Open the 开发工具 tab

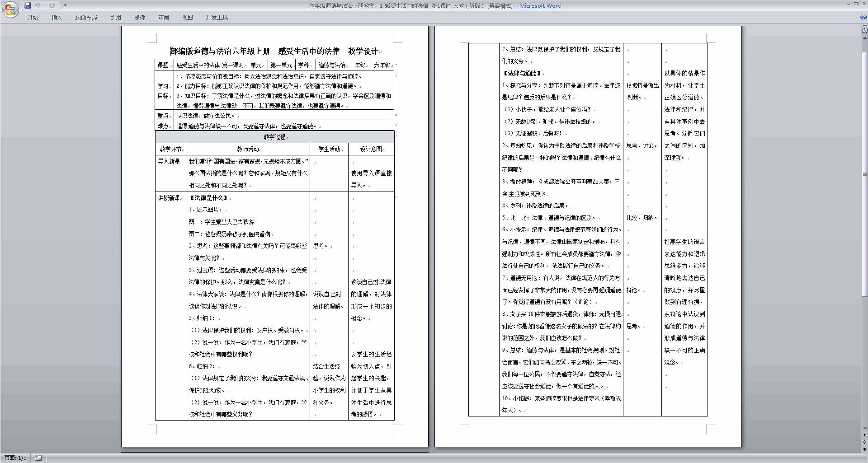tap(217, 18)
